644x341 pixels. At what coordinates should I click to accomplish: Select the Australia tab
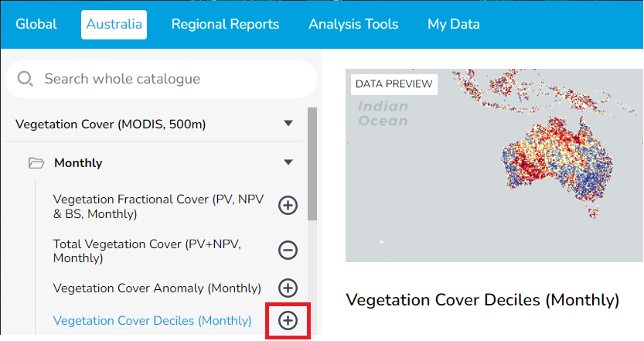tap(114, 25)
